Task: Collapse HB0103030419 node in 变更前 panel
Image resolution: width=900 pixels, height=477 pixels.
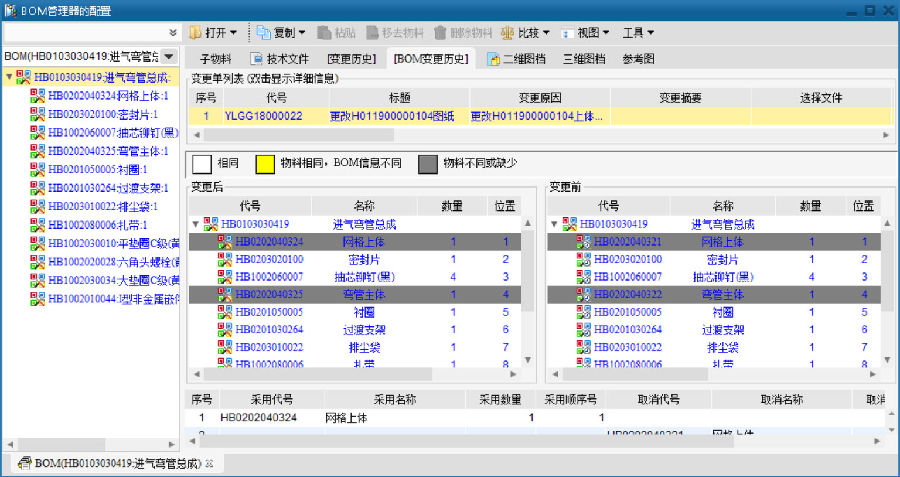Action: pyautogui.click(x=554, y=224)
